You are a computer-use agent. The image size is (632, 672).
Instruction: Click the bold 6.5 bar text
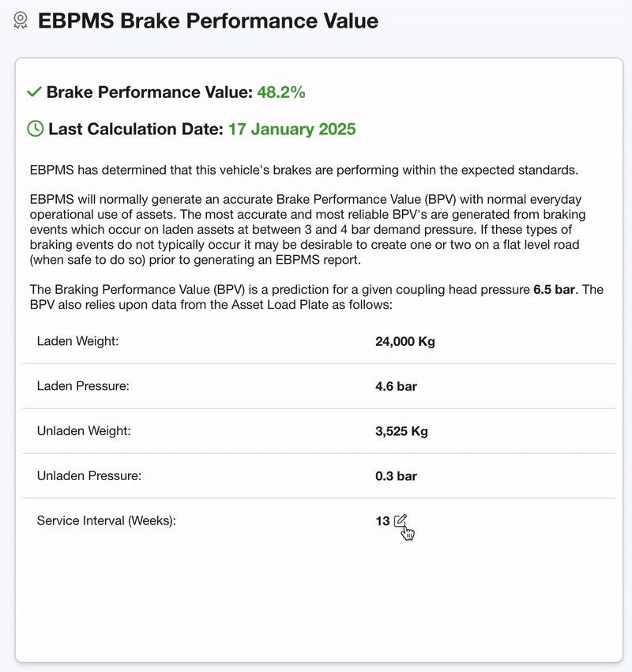pyautogui.click(x=554, y=290)
